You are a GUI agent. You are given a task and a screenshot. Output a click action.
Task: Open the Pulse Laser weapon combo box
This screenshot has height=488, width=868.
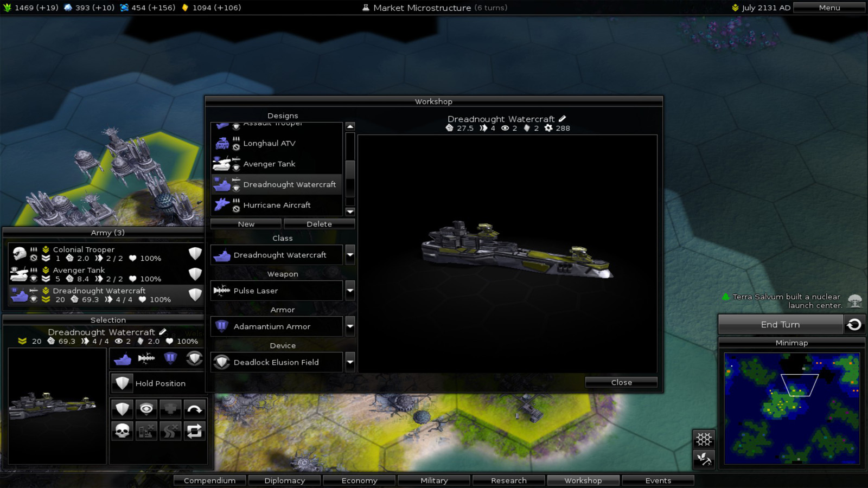(x=277, y=291)
